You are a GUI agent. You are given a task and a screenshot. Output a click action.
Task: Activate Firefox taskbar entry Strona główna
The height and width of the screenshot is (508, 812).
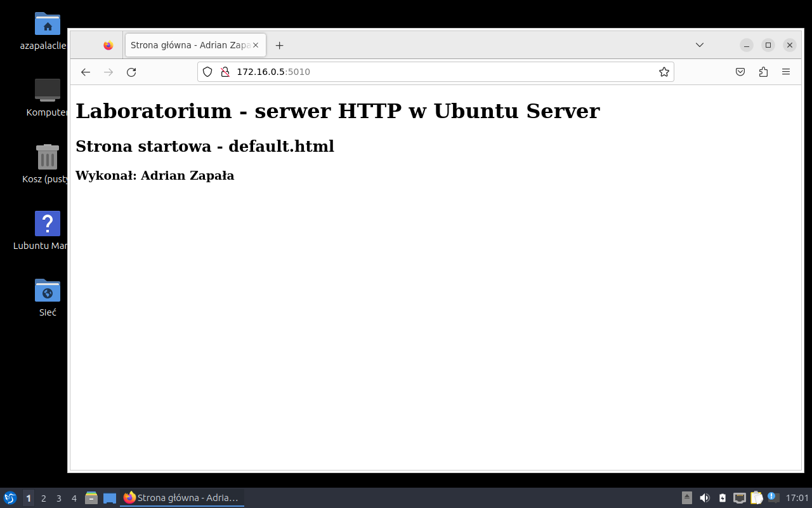[182, 498]
